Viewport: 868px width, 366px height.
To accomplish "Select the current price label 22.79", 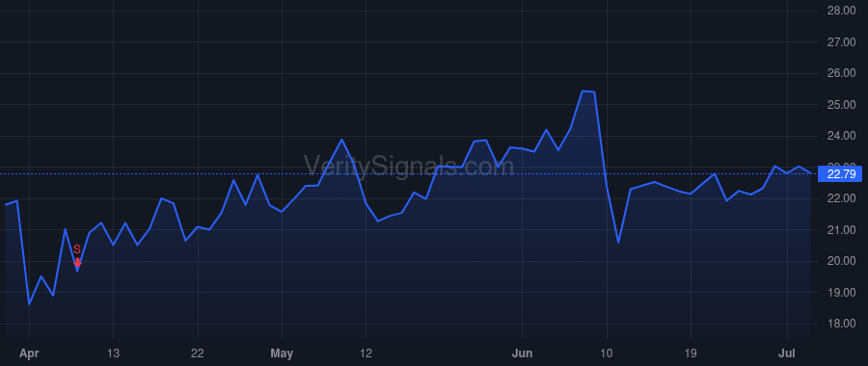I will (840, 174).
